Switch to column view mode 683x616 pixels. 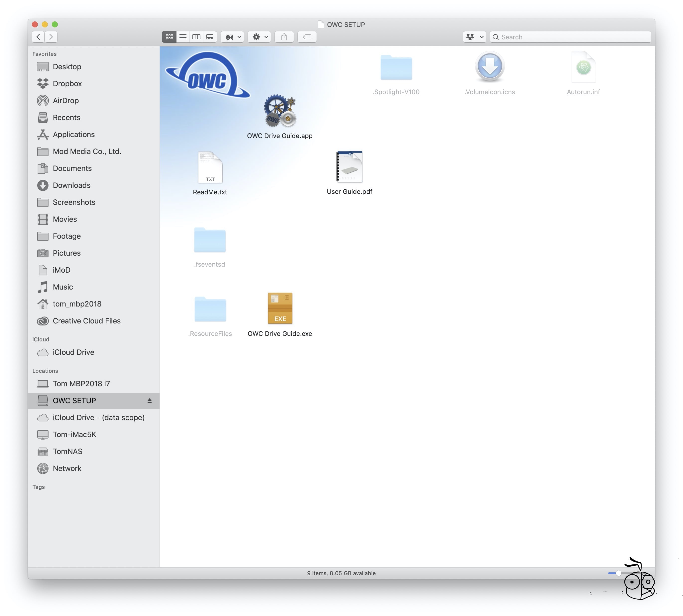(196, 37)
